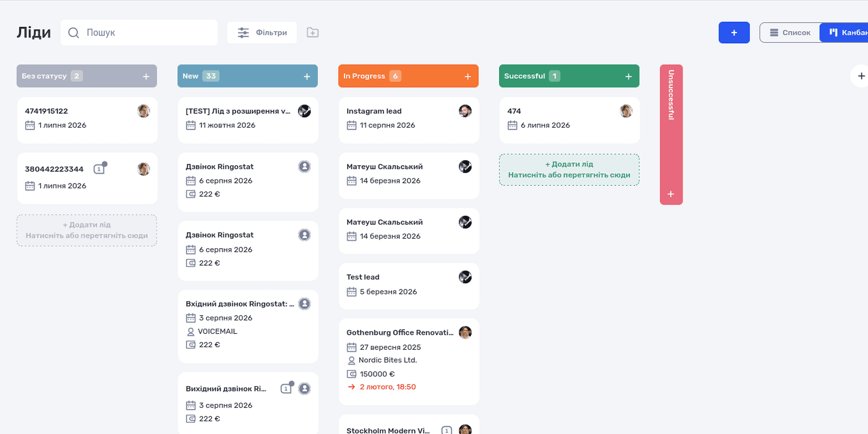The width and height of the screenshot is (868, 434).
Task: Click the blue add lead button
Action: pyautogui.click(x=734, y=33)
